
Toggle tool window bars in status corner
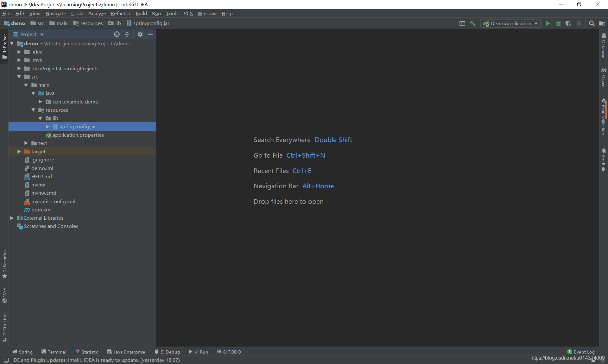6,360
